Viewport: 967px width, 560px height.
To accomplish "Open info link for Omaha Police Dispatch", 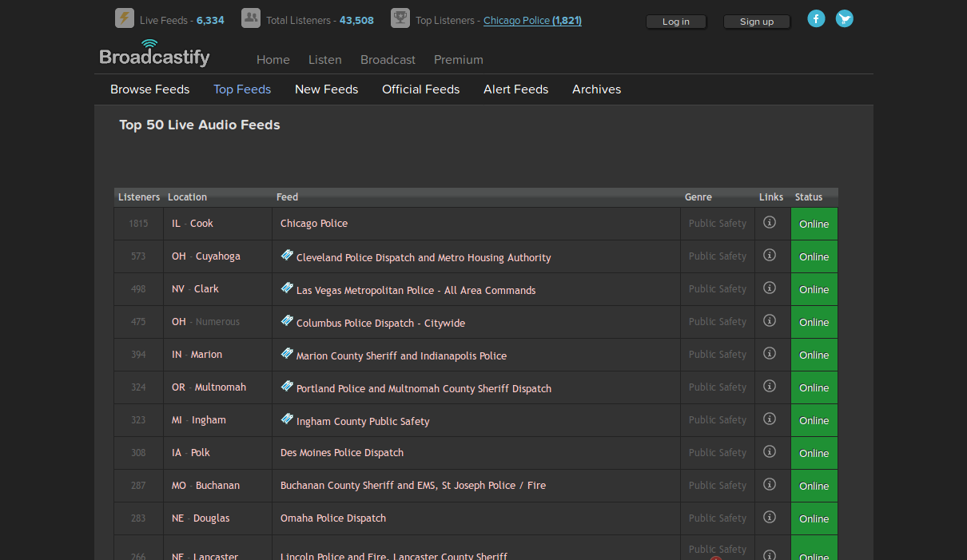I will [770, 517].
